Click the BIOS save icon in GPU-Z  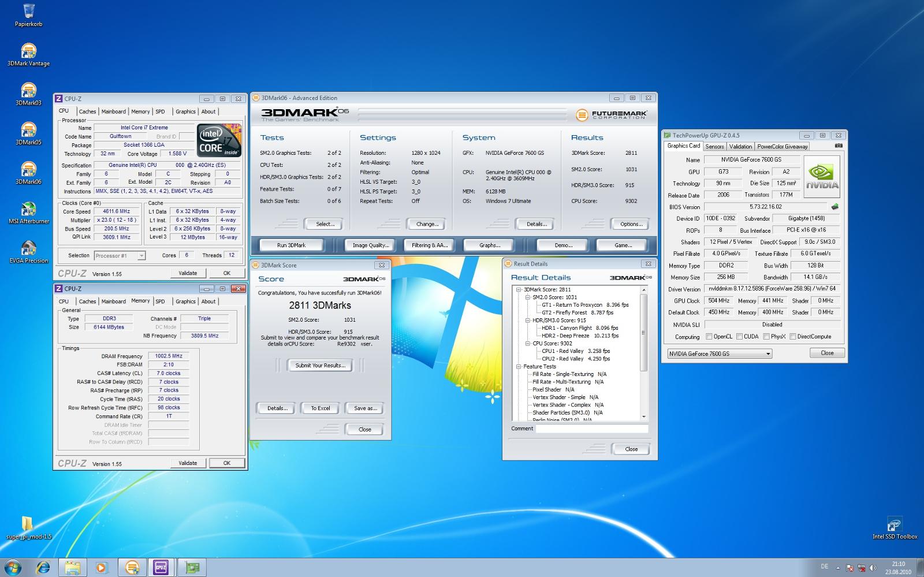click(x=834, y=206)
